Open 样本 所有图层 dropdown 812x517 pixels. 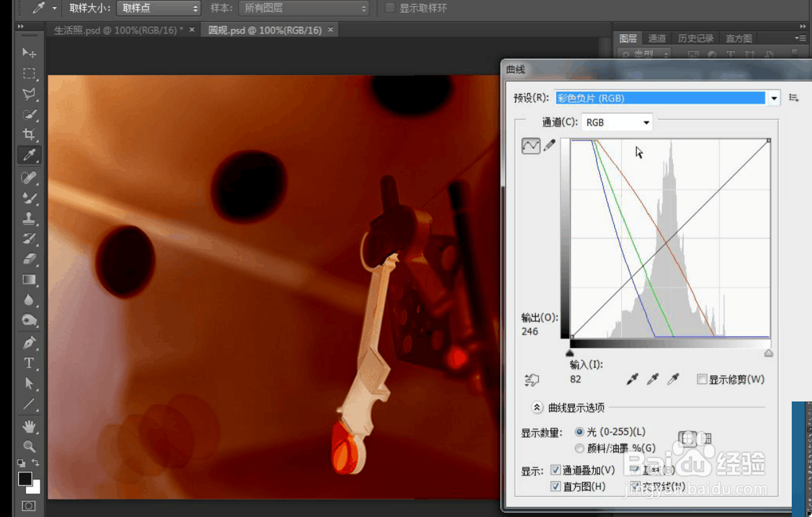point(304,8)
